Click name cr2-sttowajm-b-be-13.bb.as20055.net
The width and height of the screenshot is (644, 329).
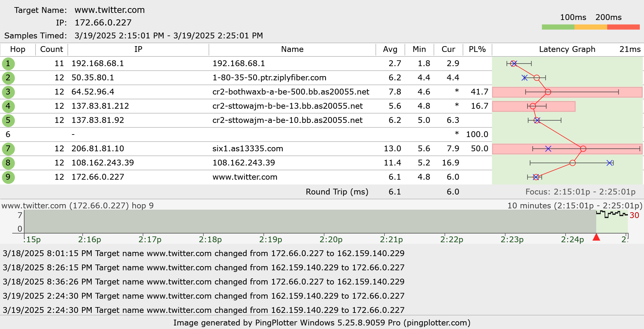pyautogui.click(x=288, y=106)
